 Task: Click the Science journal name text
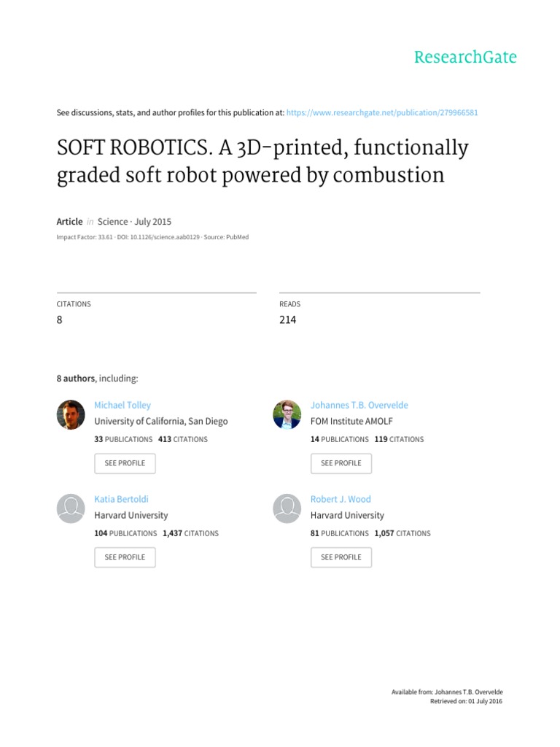[x=112, y=222]
